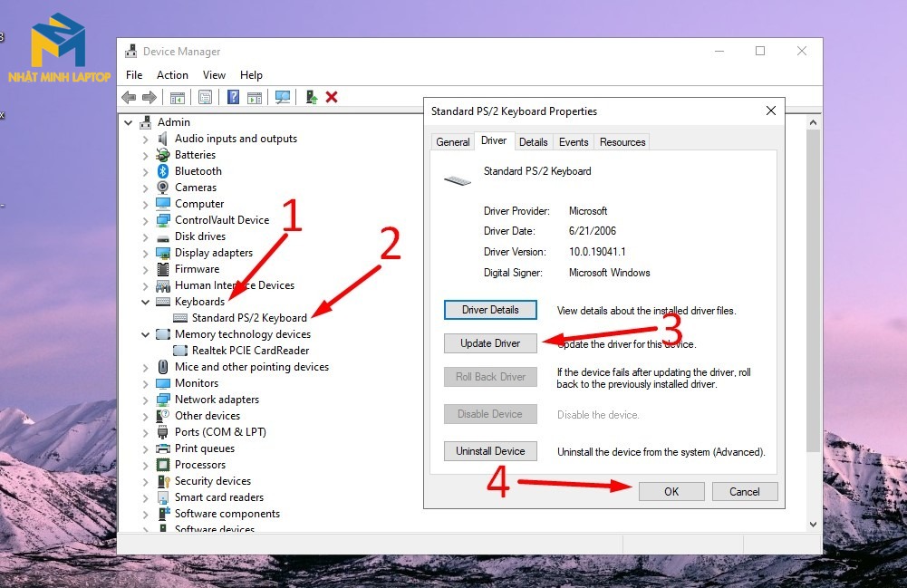Click the Forward arrow toolbar icon
The width and height of the screenshot is (907, 588).
point(150,97)
